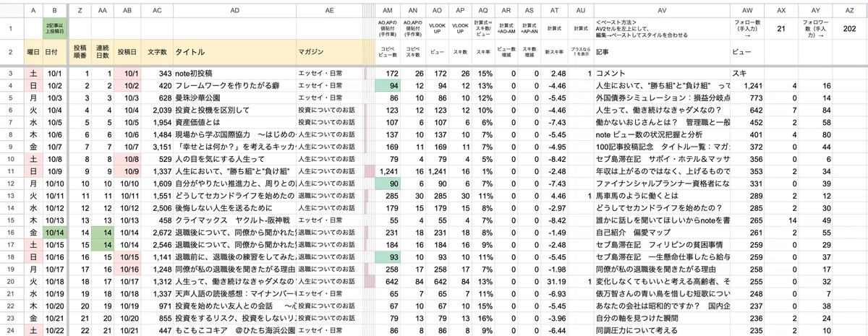Select row number 24
This screenshot has width=868, height=336.
(12, 330)
